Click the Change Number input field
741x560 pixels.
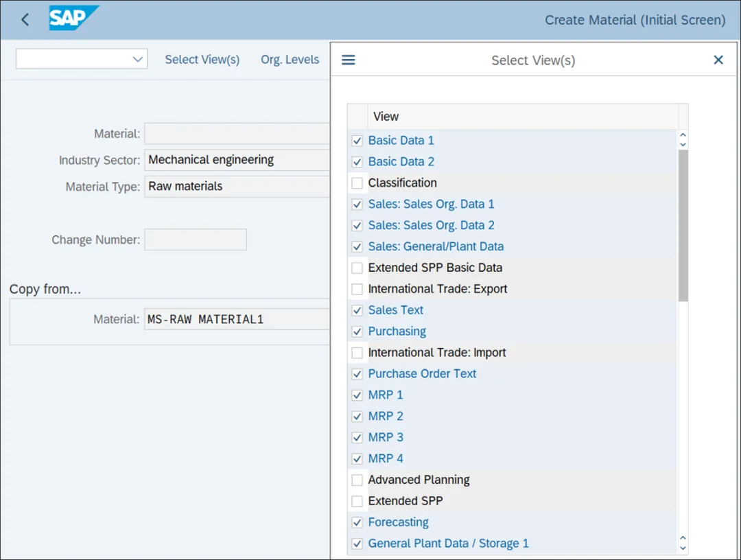(x=196, y=240)
